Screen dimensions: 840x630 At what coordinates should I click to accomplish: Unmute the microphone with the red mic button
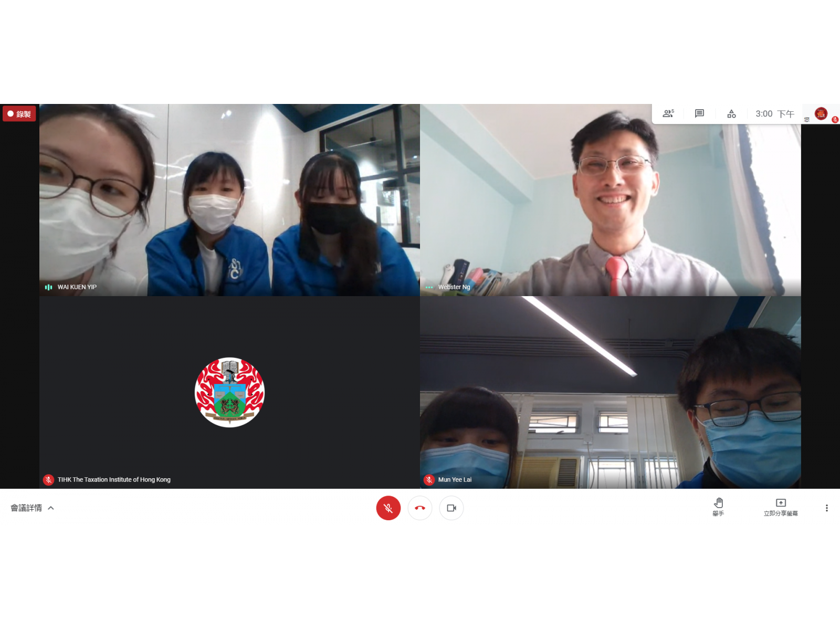point(388,508)
